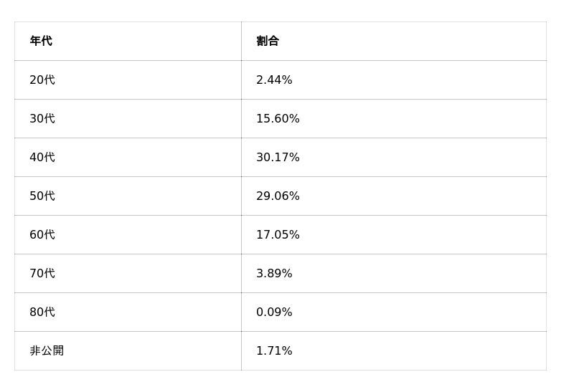The height and width of the screenshot is (392, 574).
Task: Click the 3.89% value
Action: tap(274, 274)
